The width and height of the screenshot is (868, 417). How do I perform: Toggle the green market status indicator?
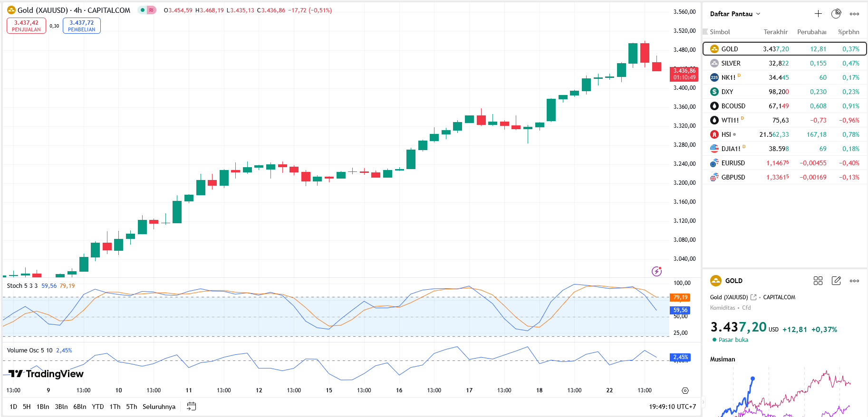point(143,10)
